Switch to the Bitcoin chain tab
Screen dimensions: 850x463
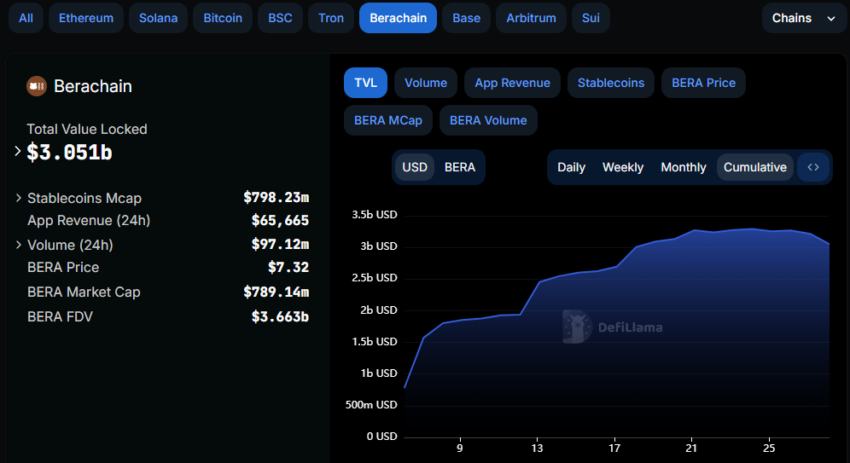pyautogui.click(x=223, y=18)
